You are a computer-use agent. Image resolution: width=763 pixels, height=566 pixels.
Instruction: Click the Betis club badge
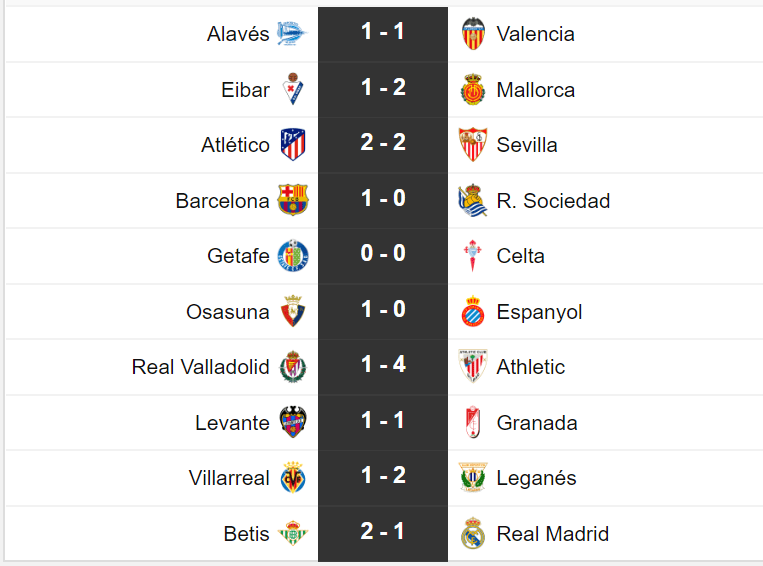292,534
